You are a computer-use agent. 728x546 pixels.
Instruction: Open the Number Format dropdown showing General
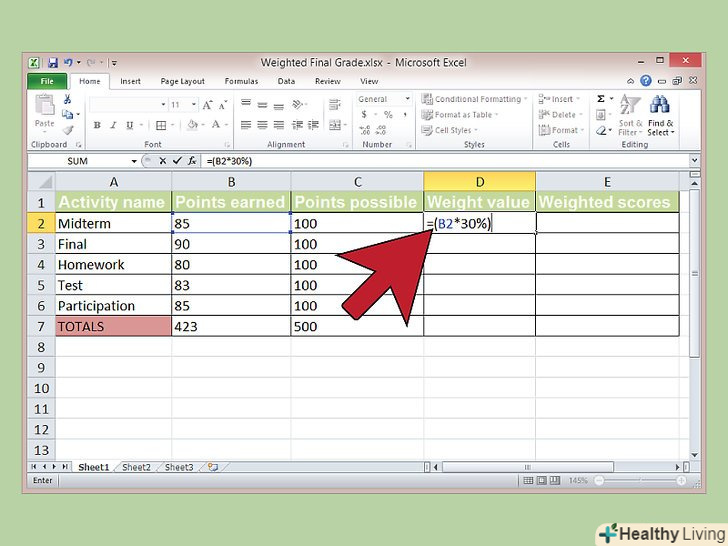tap(383, 99)
